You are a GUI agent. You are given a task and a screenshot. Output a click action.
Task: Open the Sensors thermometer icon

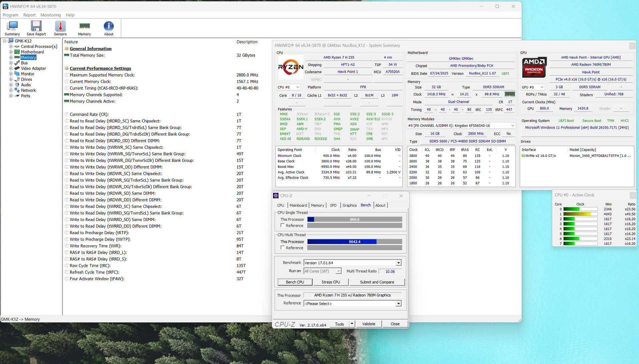point(60,26)
